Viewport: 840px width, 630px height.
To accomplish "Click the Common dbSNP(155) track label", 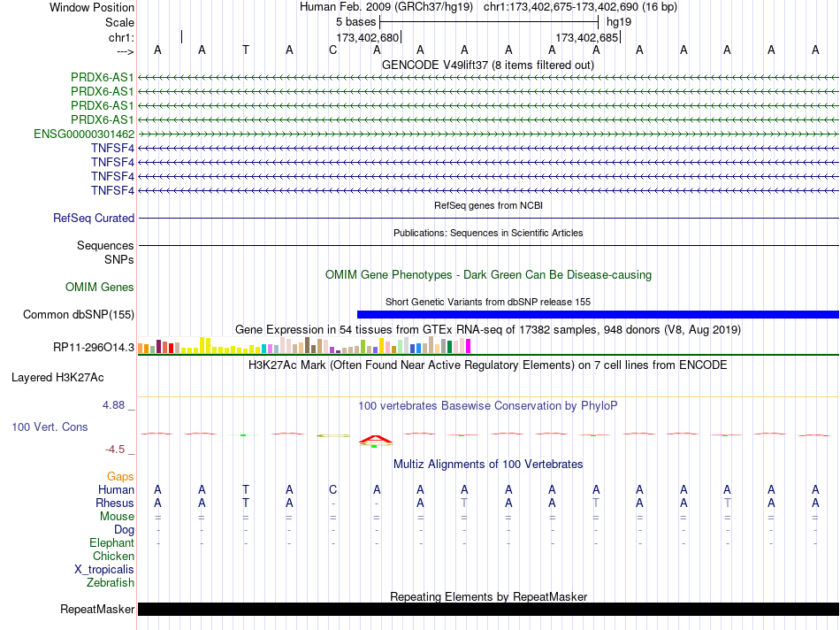I will coord(79,315).
